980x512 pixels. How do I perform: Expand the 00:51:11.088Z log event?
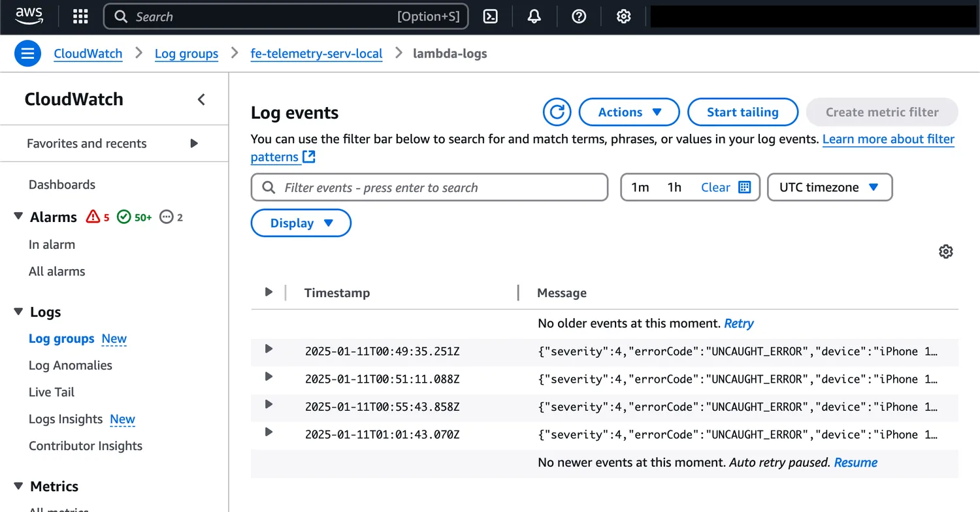tap(269, 376)
